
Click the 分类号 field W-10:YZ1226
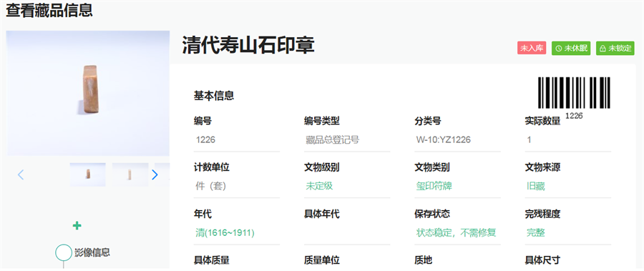coord(457,140)
